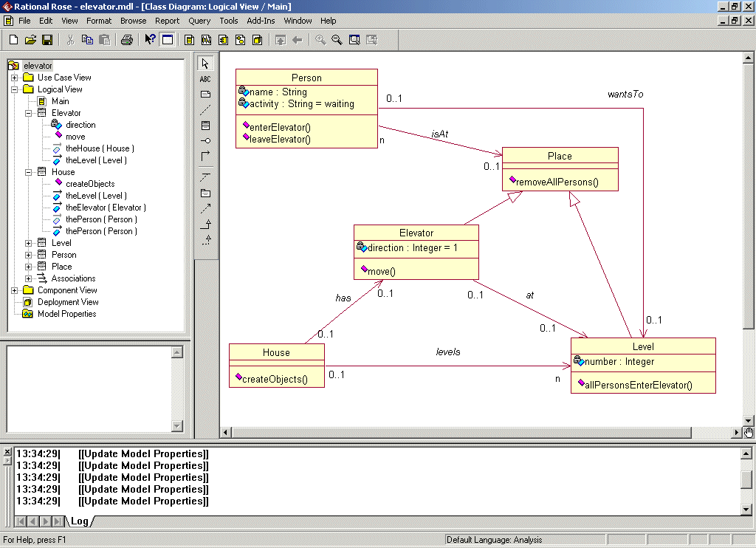Screen dimensions: 756x548
Task: Select theHouse ( House ) tree entry
Action: (100, 148)
